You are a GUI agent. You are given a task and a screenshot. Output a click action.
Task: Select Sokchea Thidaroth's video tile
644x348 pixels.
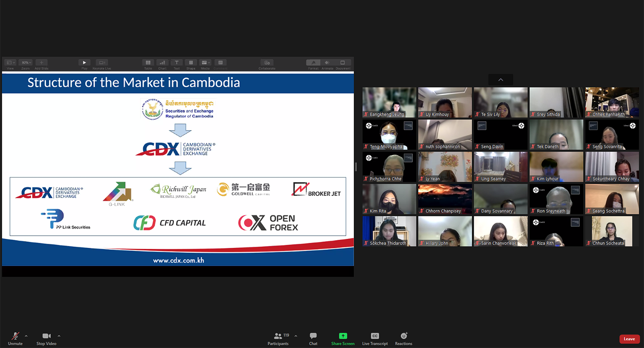[x=389, y=231]
